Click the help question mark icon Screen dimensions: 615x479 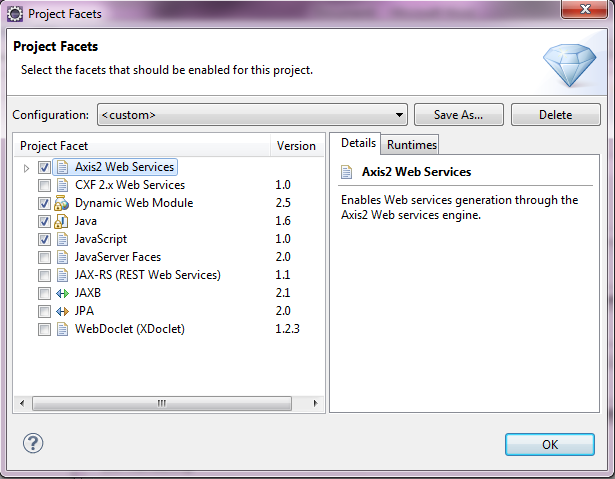tap(33, 444)
